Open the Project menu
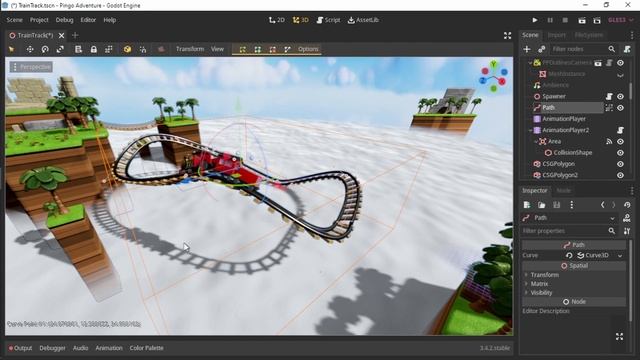Image resolution: width=640 pixels, height=360 pixels. coord(39,20)
